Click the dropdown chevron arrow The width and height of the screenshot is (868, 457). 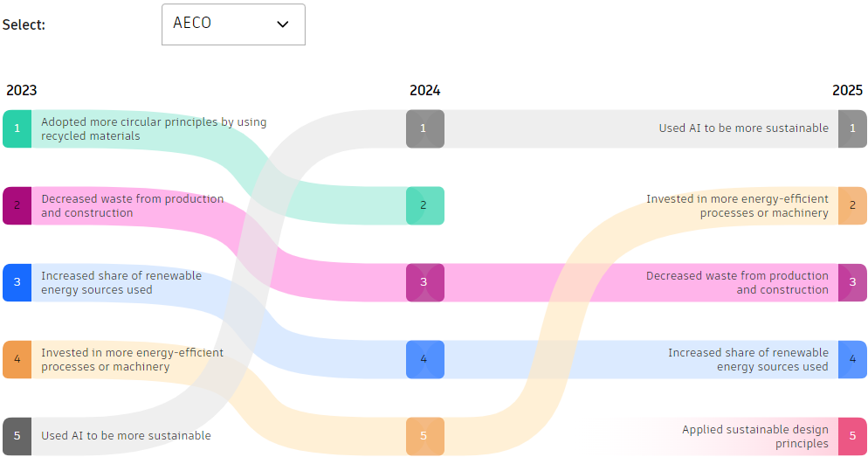click(282, 24)
